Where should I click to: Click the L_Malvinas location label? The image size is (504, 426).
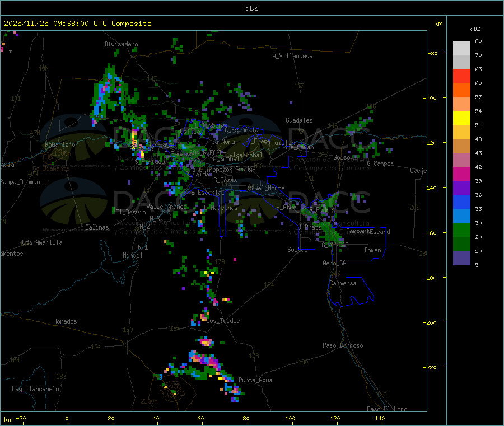click(x=221, y=208)
